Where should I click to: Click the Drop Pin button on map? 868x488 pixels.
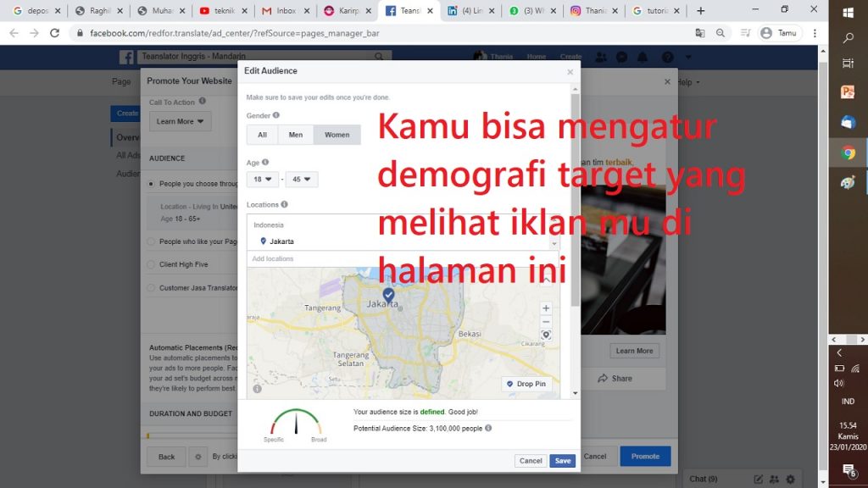pyautogui.click(x=526, y=384)
